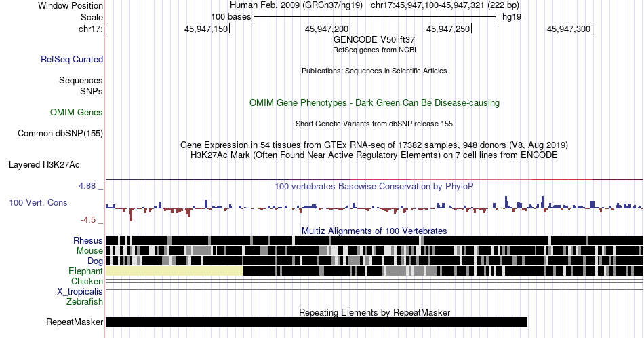Click the Layered H3K27Ac track label
This screenshot has width=644, height=338.
tap(44, 164)
